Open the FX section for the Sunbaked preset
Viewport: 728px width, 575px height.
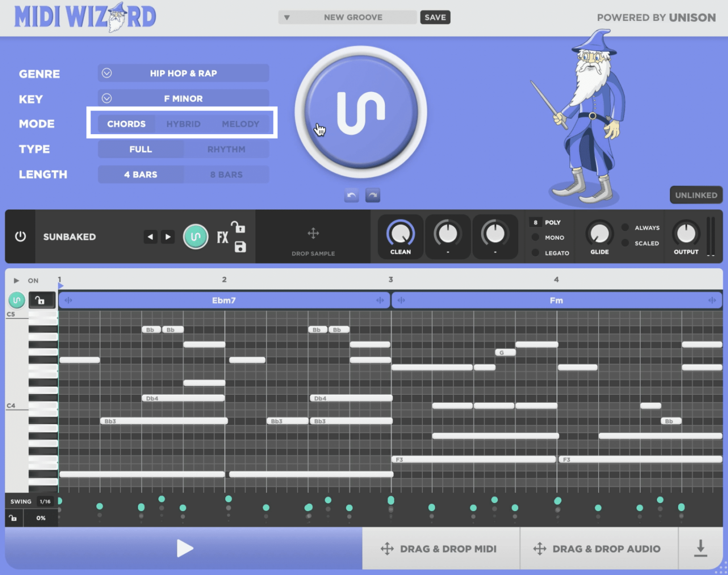(x=222, y=237)
